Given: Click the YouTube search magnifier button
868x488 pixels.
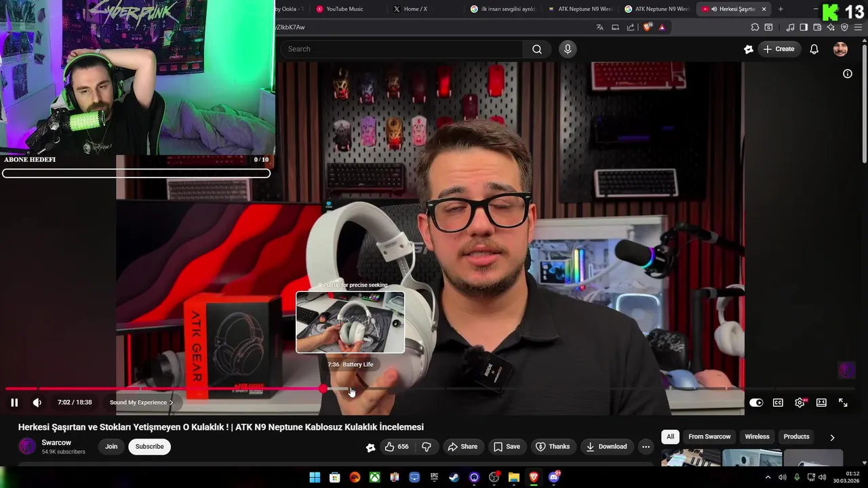Looking at the screenshot, I should pyautogui.click(x=537, y=49).
